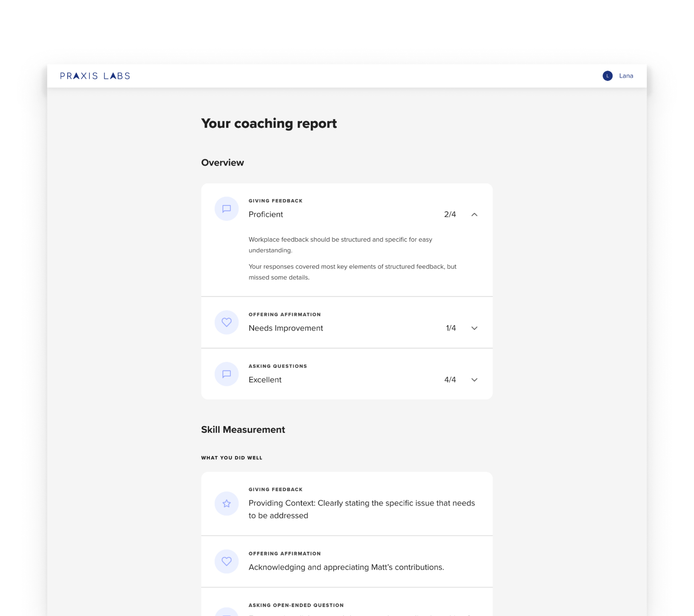This screenshot has height=616, width=694.
Task: Expand the Asking Questions chevron
Action: pyautogui.click(x=474, y=380)
